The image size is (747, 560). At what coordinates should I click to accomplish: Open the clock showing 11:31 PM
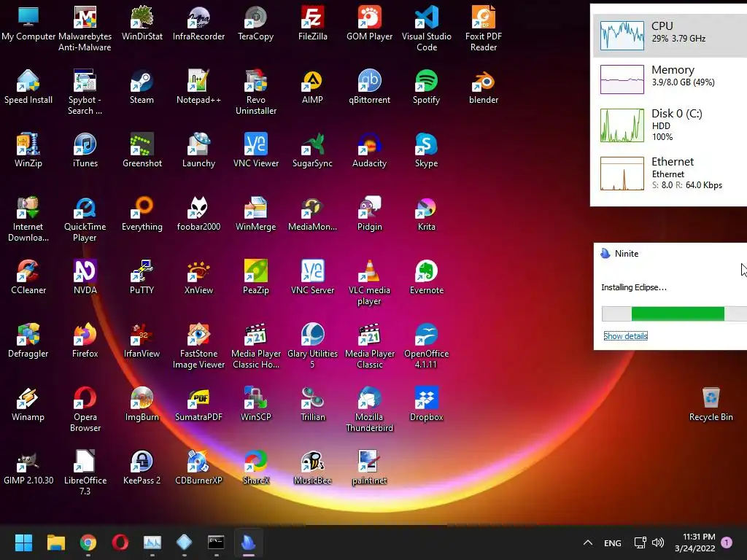(x=695, y=542)
